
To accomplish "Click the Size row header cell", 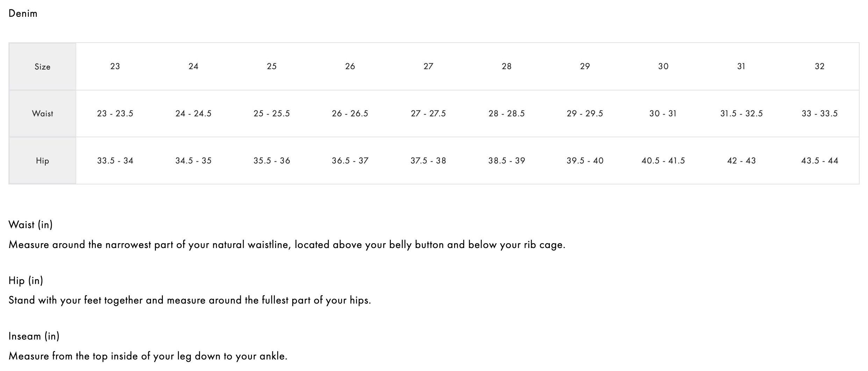I will [x=42, y=67].
